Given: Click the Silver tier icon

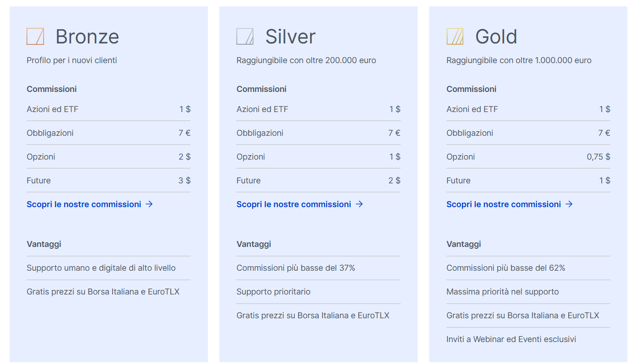Looking at the screenshot, I should tap(245, 37).
